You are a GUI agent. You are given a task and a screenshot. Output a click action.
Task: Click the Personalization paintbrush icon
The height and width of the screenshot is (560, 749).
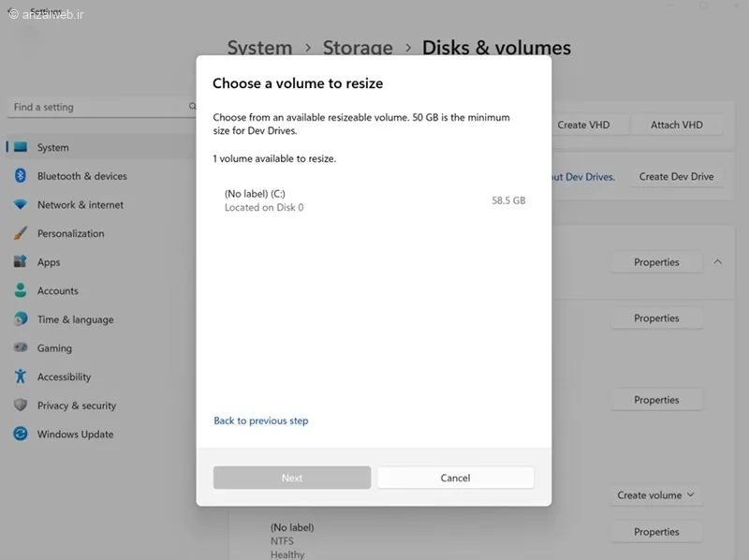tap(20, 233)
